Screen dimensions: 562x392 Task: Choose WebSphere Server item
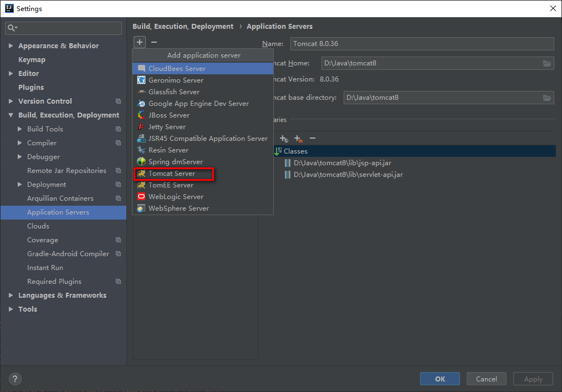pyautogui.click(x=203, y=208)
